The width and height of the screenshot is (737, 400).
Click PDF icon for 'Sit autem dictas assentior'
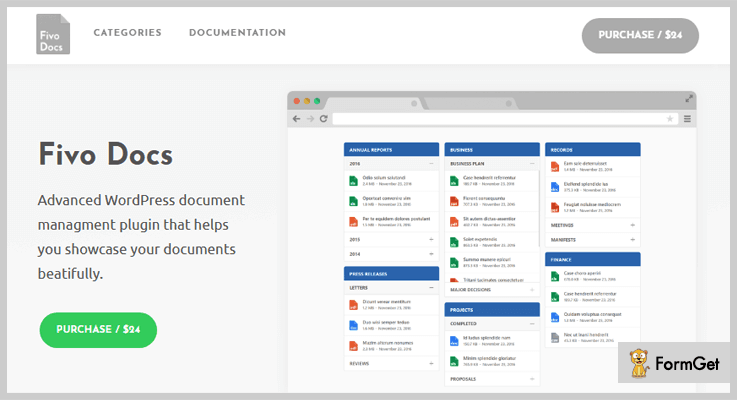[454, 222]
